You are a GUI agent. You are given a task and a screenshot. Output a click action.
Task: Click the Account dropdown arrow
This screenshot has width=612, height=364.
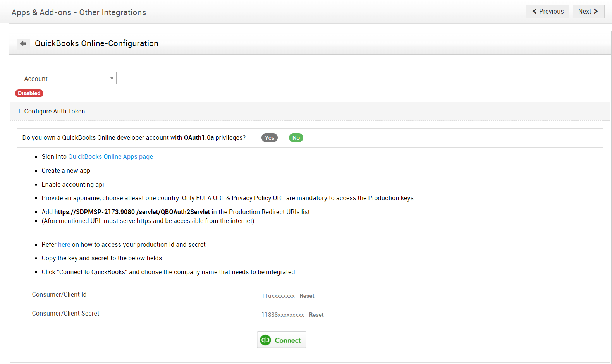pos(112,78)
